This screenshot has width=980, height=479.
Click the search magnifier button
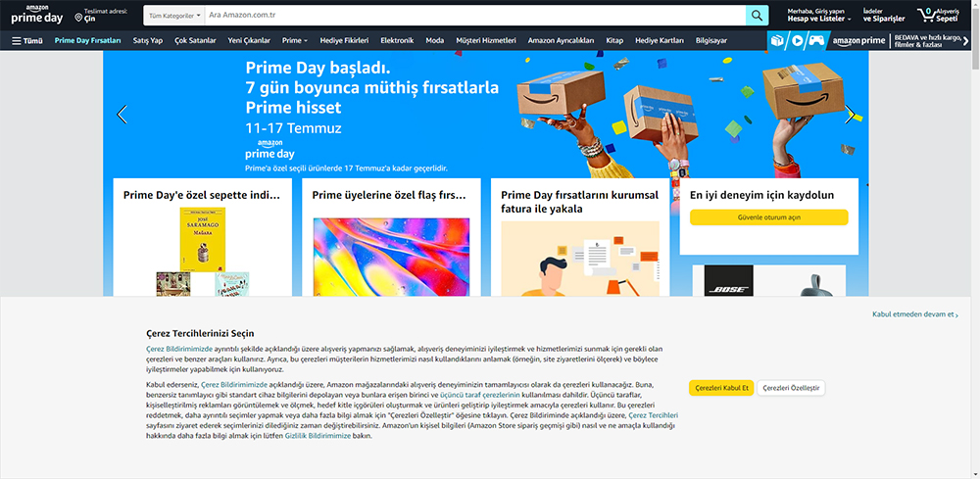click(x=757, y=16)
